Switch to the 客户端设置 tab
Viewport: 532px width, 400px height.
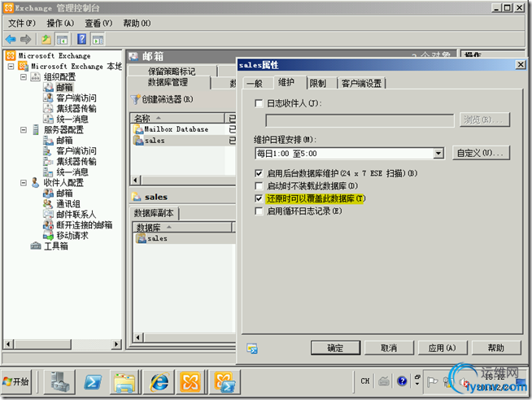click(362, 83)
